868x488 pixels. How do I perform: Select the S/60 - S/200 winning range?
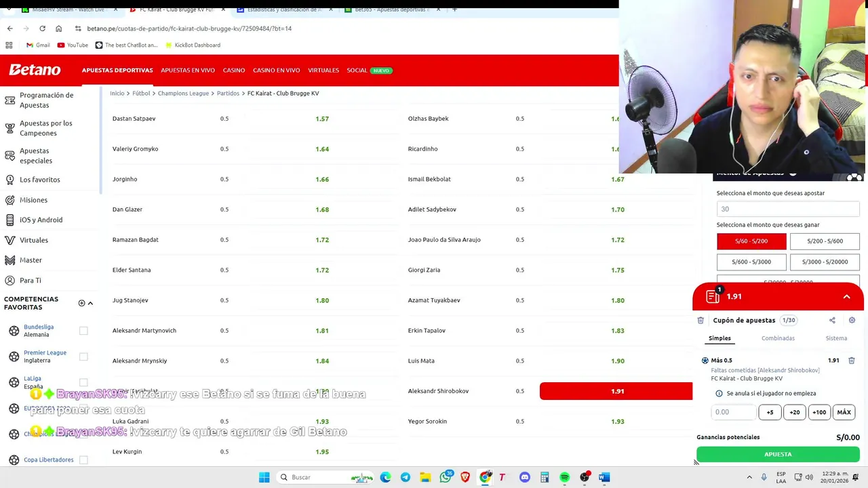point(751,241)
